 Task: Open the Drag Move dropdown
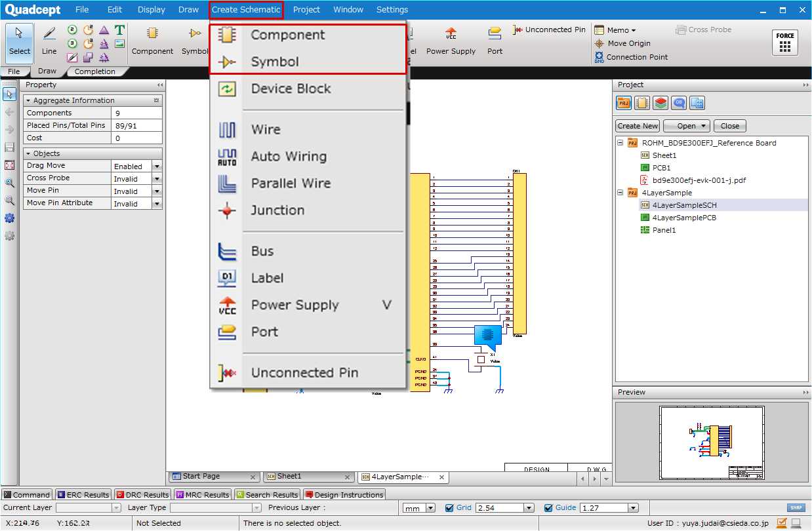tap(157, 167)
